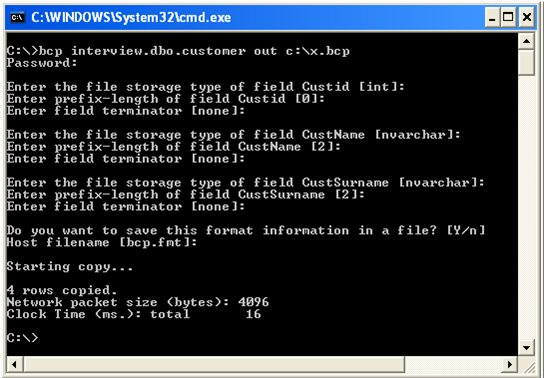Click the horizontal scrollbar left arrow
The image size is (544, 378).
point(14,364)
